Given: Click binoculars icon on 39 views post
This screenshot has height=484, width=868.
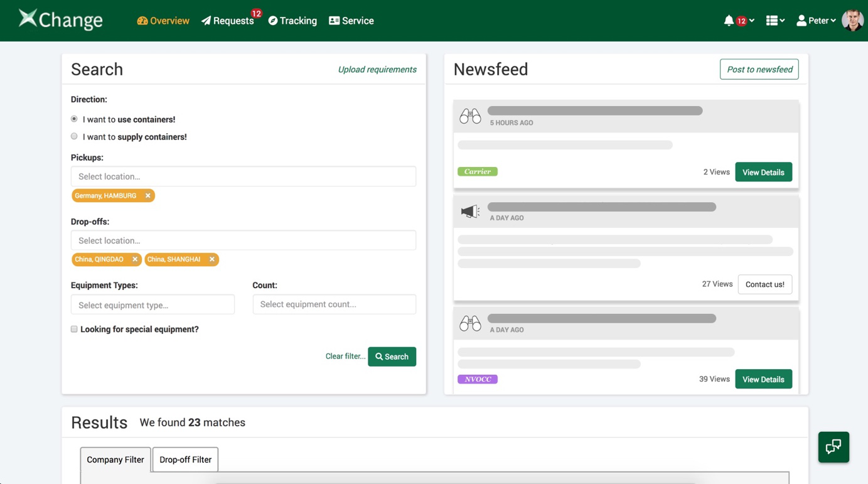Looking at the screenshot, I should (470, 323).
